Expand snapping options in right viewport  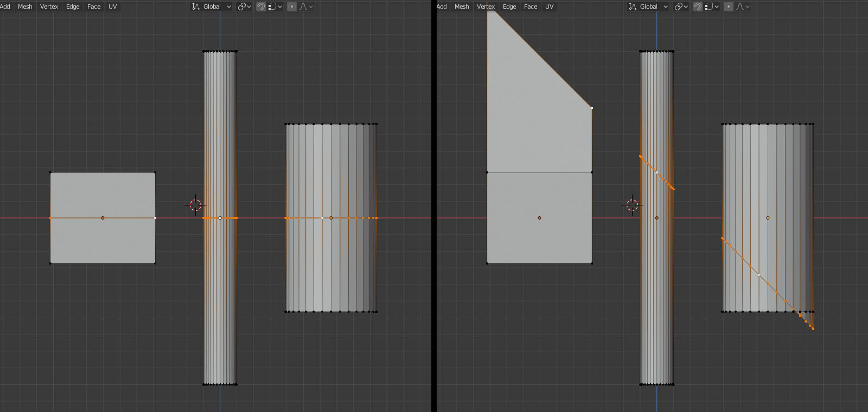[712, 7]
